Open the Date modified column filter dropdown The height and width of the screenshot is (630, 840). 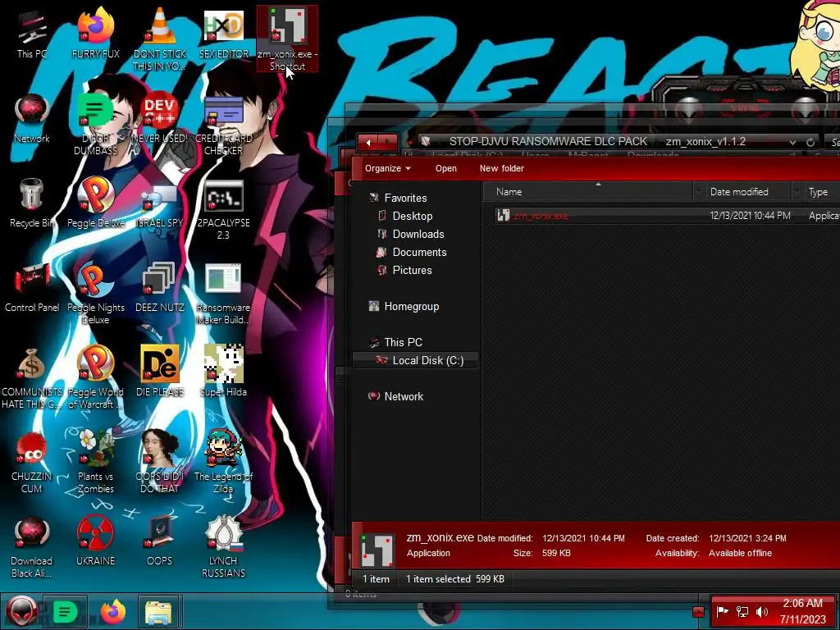point(797,192)
